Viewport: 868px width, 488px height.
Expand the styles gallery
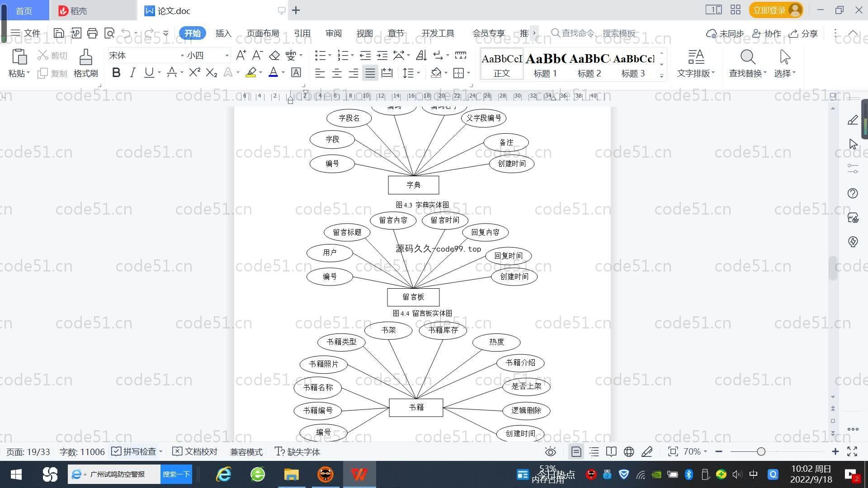pyautogui.click(x=661, y=76)
